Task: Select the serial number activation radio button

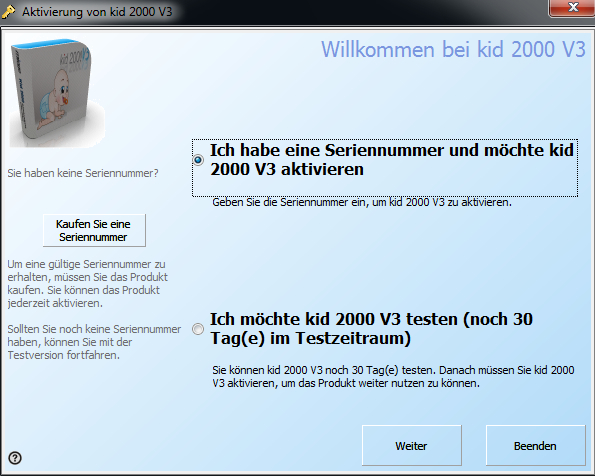Action: [198, 160]
